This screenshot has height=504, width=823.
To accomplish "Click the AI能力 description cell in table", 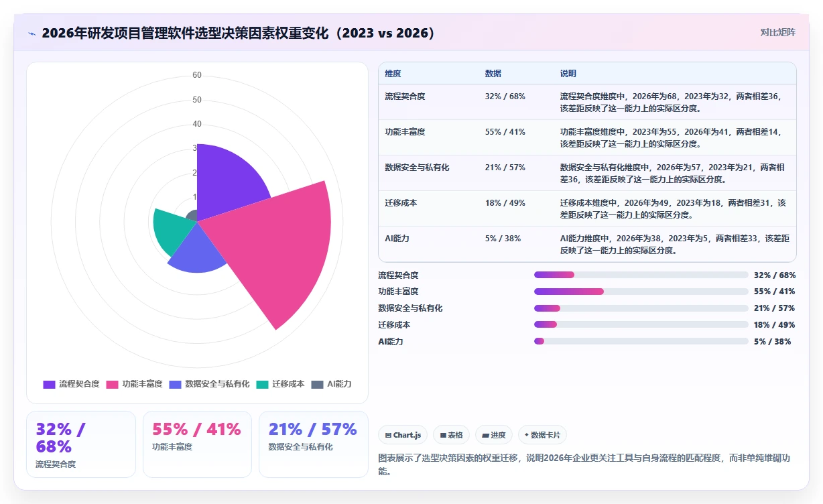I will pyautogui.click(x=674, y=244).
